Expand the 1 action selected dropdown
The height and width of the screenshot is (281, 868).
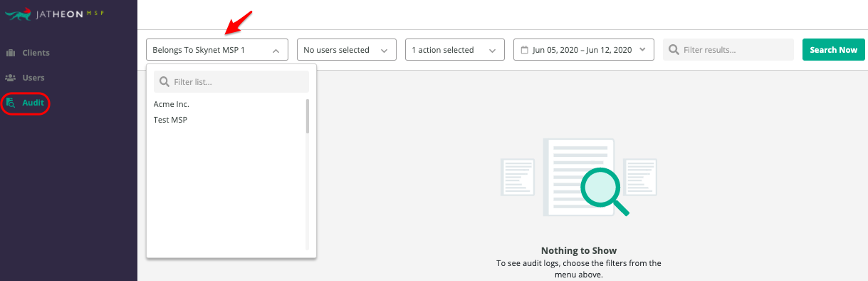[x=454, y=50]
